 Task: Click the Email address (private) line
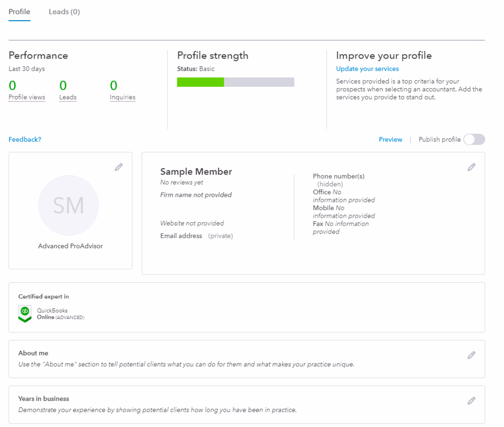tap(197, 236)
